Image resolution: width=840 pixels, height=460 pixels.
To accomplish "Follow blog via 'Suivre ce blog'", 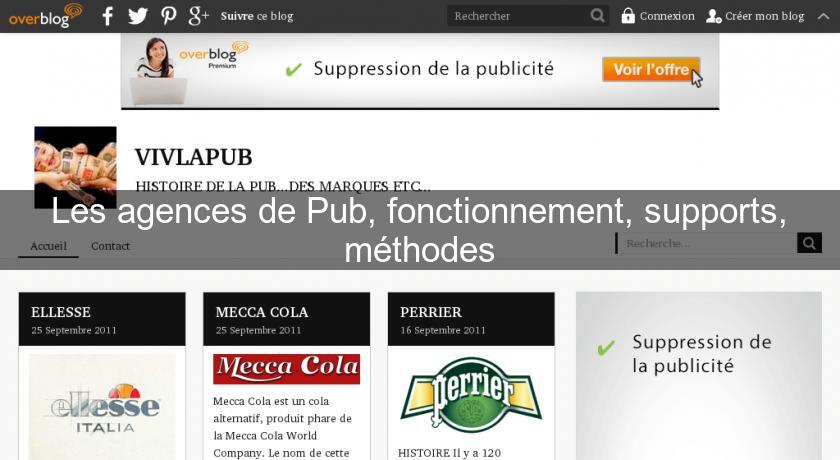I will (257, 16).
